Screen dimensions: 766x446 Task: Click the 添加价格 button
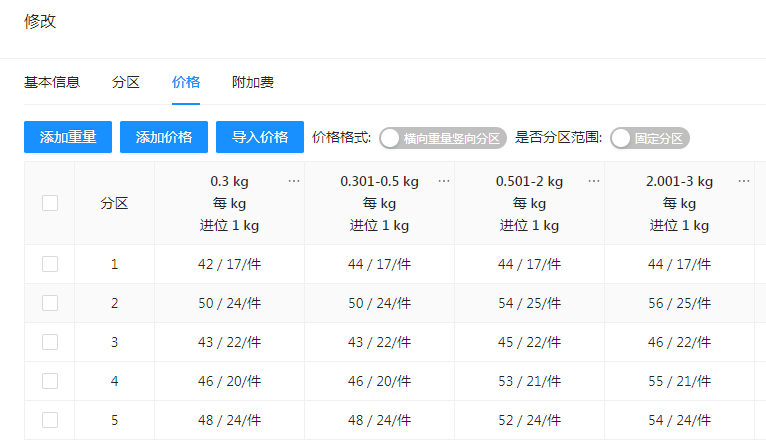point(164,137)
